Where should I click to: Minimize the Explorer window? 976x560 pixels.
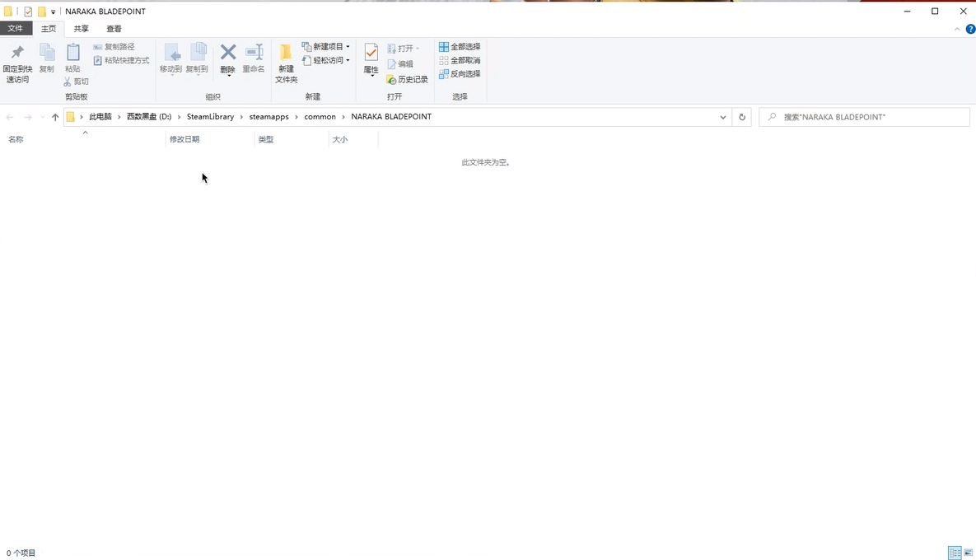(x=907, y=12)
